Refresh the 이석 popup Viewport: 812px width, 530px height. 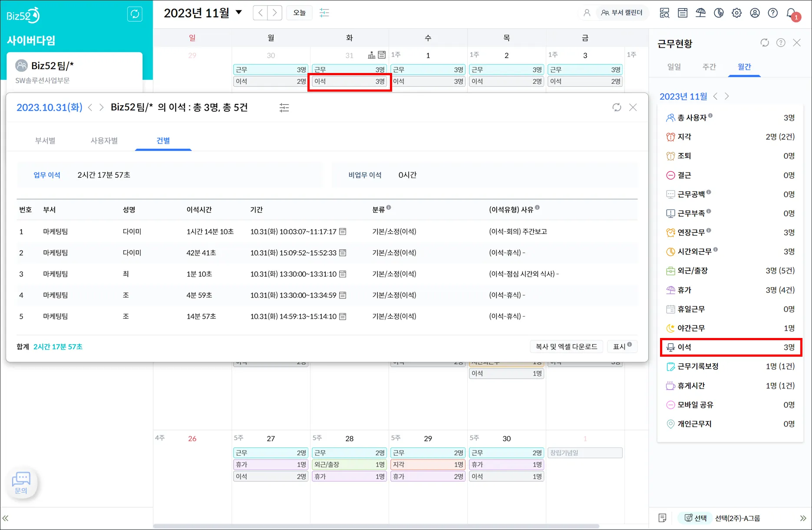pos(617,107)
